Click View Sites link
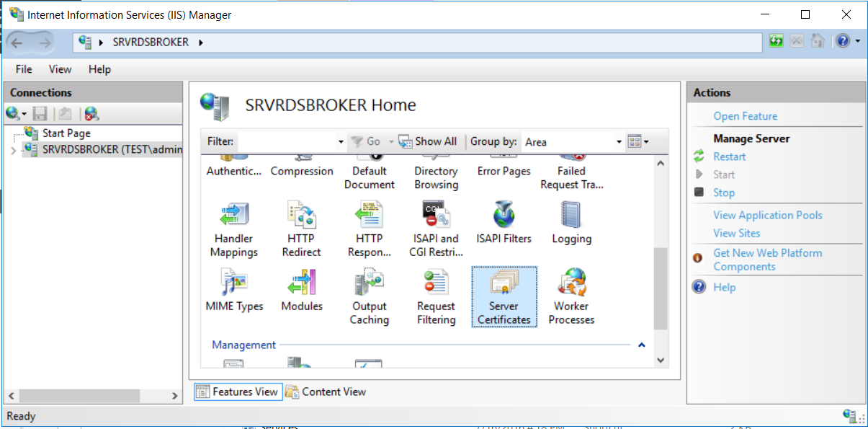 736,233
